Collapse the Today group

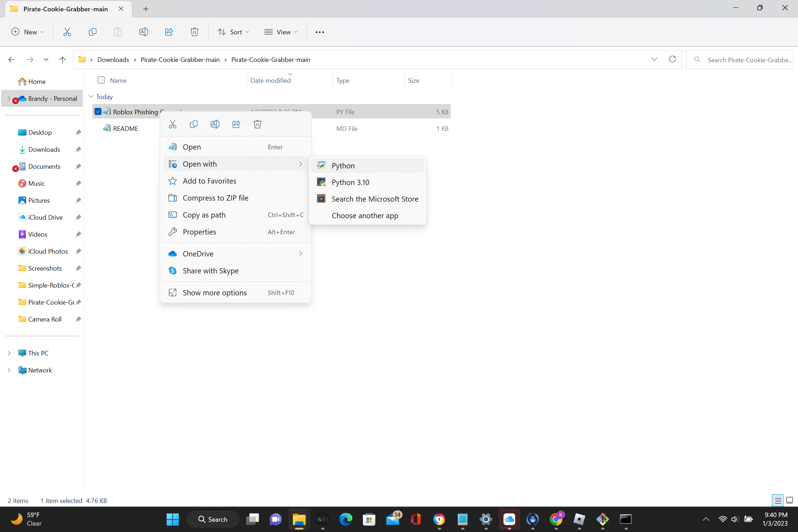coord(91,97)
